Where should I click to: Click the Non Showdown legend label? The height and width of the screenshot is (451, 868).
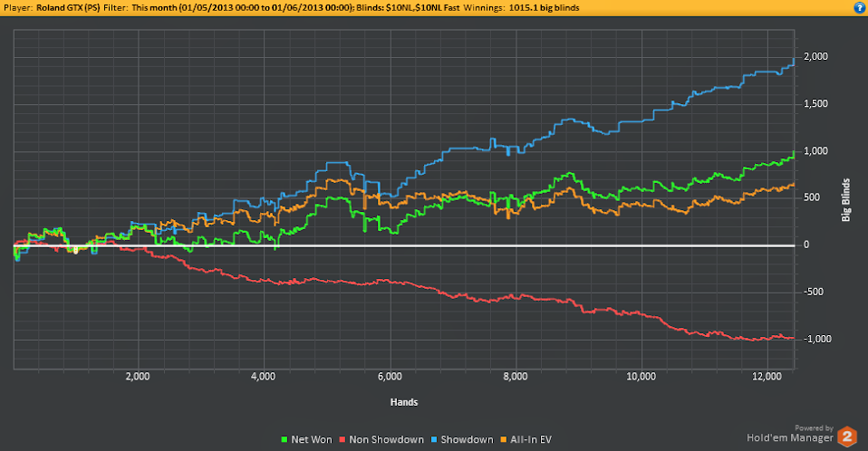coord(386,439)
